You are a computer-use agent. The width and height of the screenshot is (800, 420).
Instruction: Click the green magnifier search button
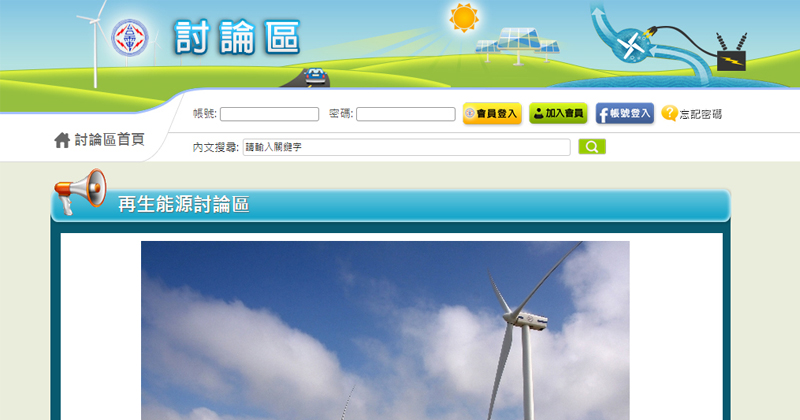tap(592, 146)
